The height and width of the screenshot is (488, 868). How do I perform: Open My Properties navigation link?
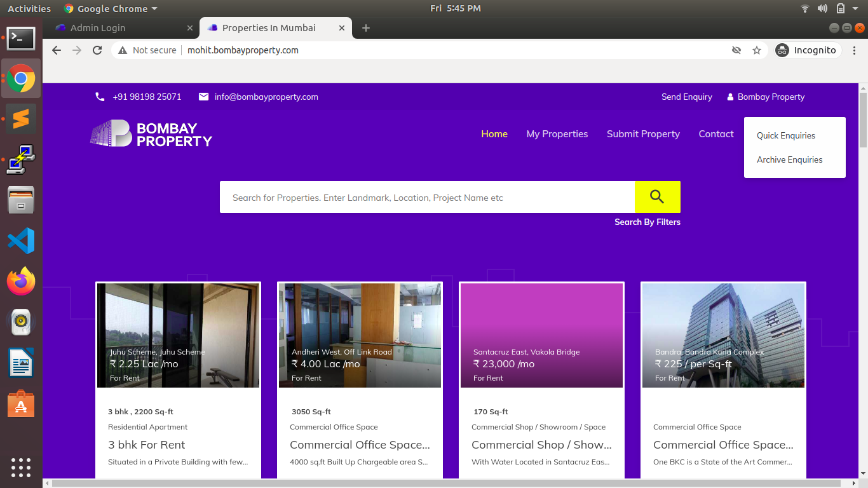(x=557, y=134)
